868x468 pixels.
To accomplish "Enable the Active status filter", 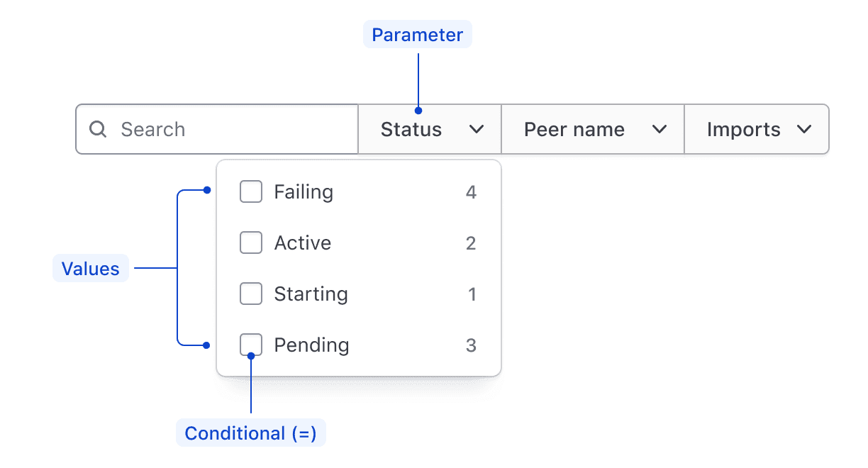I will point(250,243).
